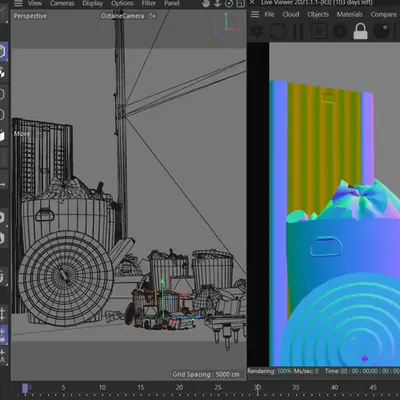
Task: Click the Compare menu in Live Viewer
Action: click(384, 14)
